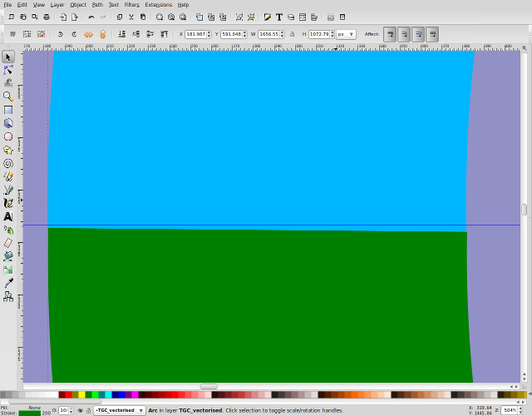
Task: Select the Color Dropper tool
Action: click(x=8, y=283)
